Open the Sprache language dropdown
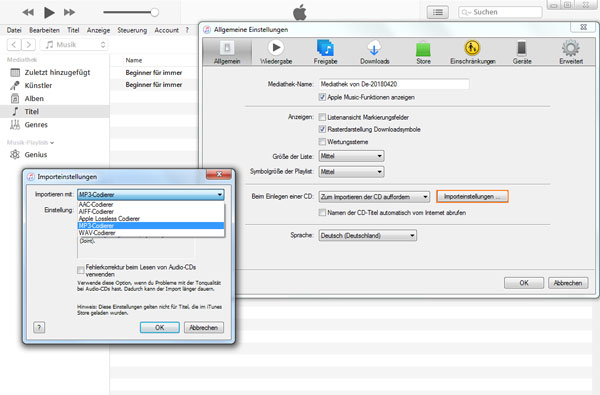 point(367,235)
